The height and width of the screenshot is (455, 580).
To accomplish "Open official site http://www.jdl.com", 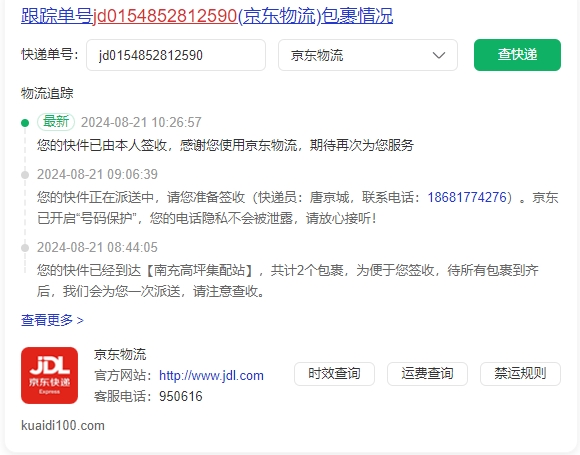I will coord(211,375).
